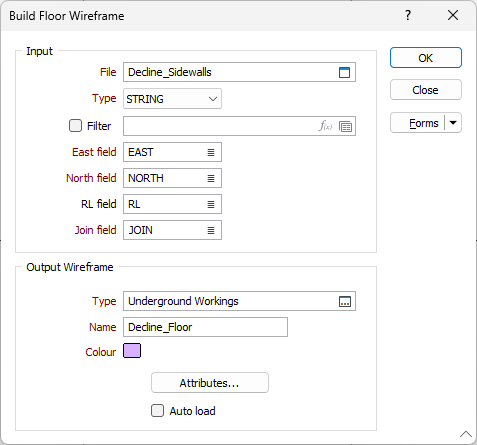Pick the lilac Colour swatch
The height and width of the screenshot is (445, 477).
[132, 351]
